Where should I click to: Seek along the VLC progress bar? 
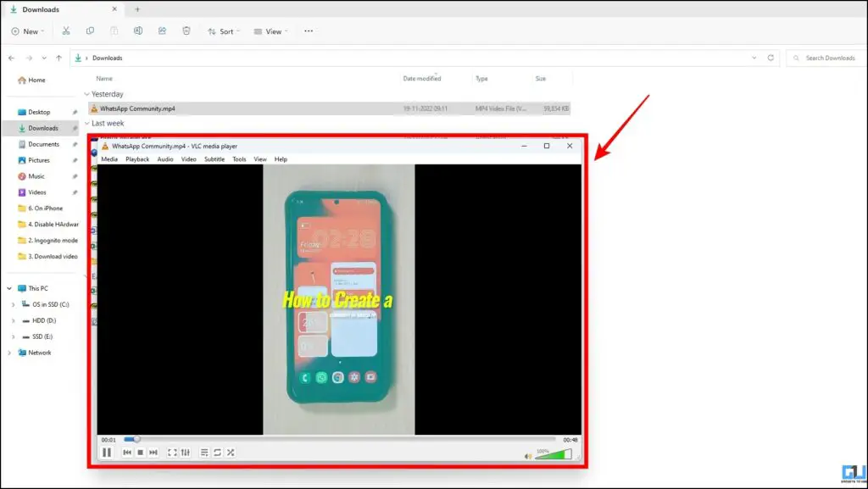pos(339,439)
